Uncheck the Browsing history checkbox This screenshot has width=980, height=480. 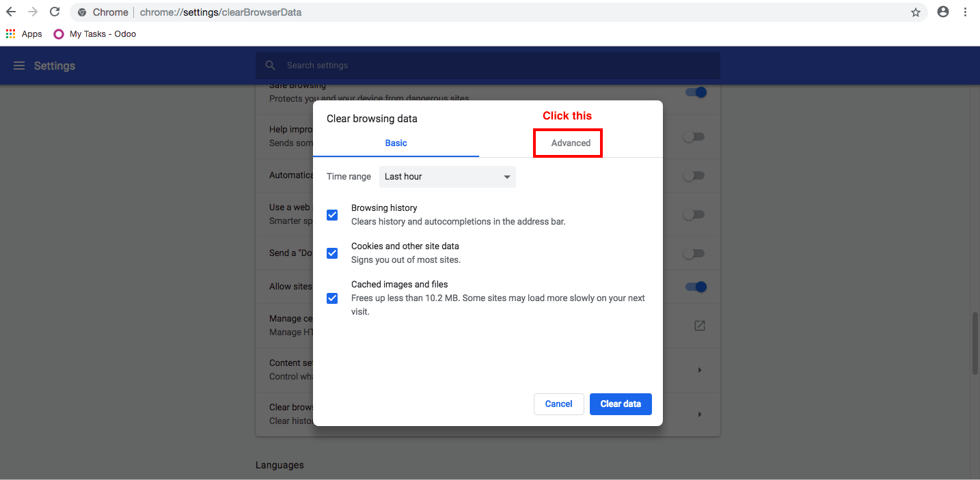pos(332,215)
